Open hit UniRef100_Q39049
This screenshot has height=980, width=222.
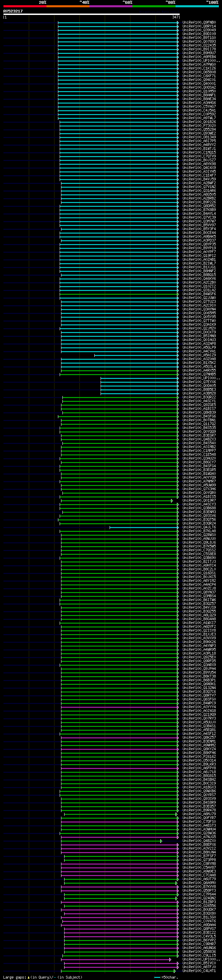coord(199,30)
